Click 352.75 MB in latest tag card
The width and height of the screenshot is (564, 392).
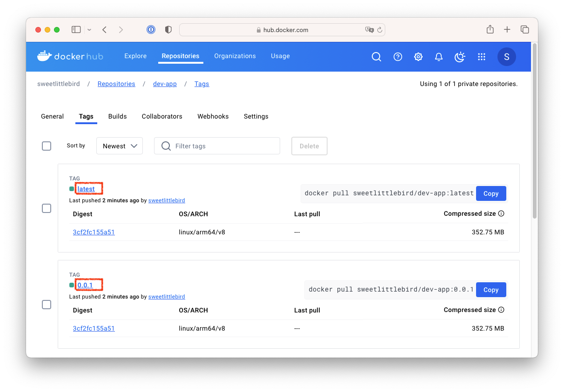(x=488, y=232)
